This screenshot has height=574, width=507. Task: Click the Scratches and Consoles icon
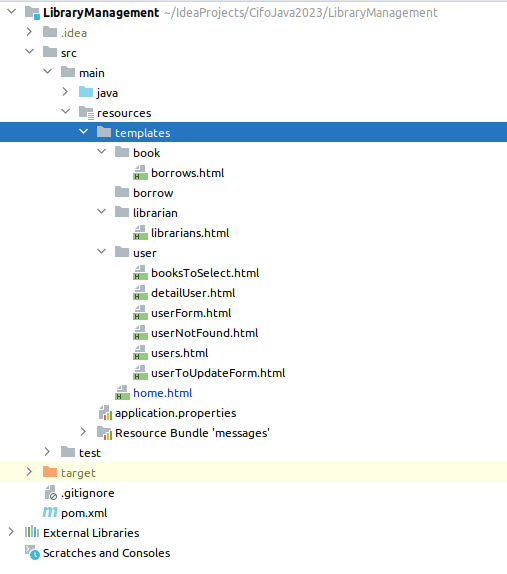click(x=32, y=553)
